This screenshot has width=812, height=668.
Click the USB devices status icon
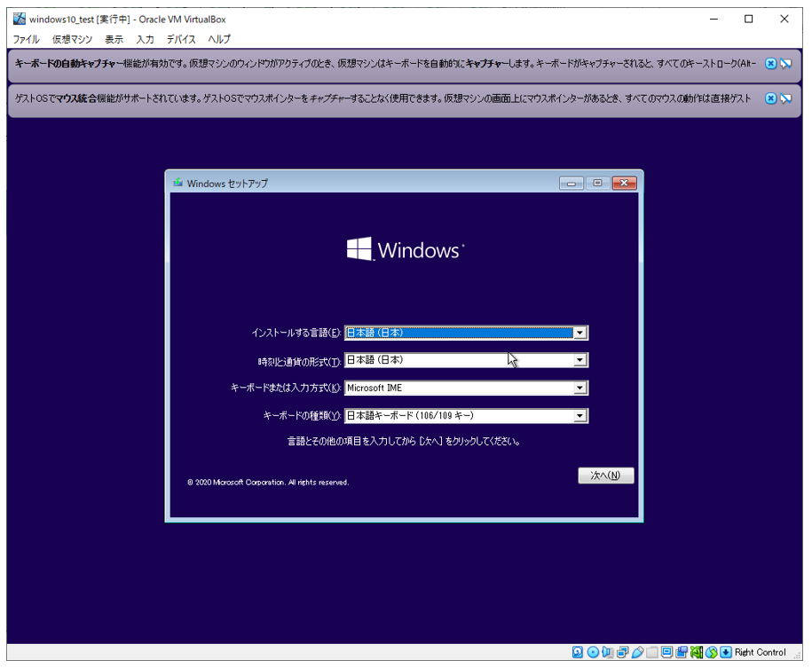pyautogui.click(x=637, y=652)
